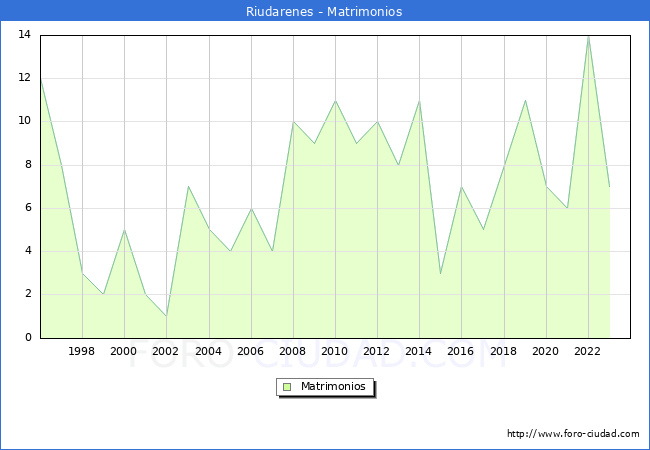
Task: Click the 2020 x-axis year label
Action: point(545,351)
